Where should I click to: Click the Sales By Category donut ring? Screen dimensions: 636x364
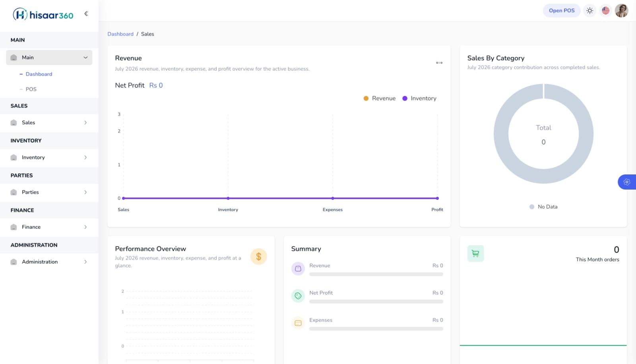(x=501, y=134)
